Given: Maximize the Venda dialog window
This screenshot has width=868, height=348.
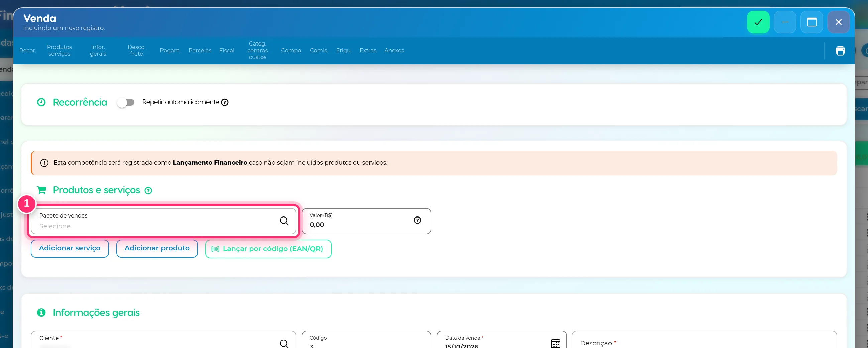Looking at the screenshot, I should [811, 22].
